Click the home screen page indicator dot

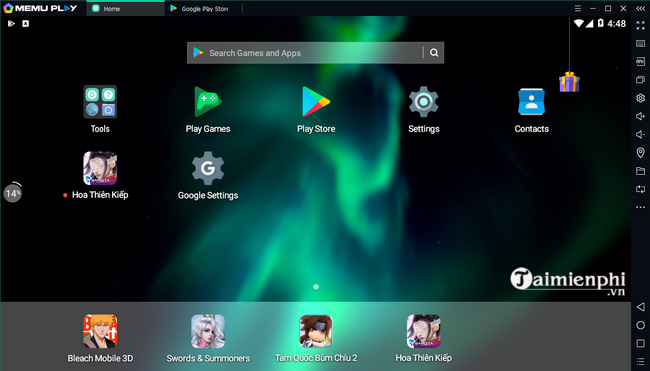316,287
